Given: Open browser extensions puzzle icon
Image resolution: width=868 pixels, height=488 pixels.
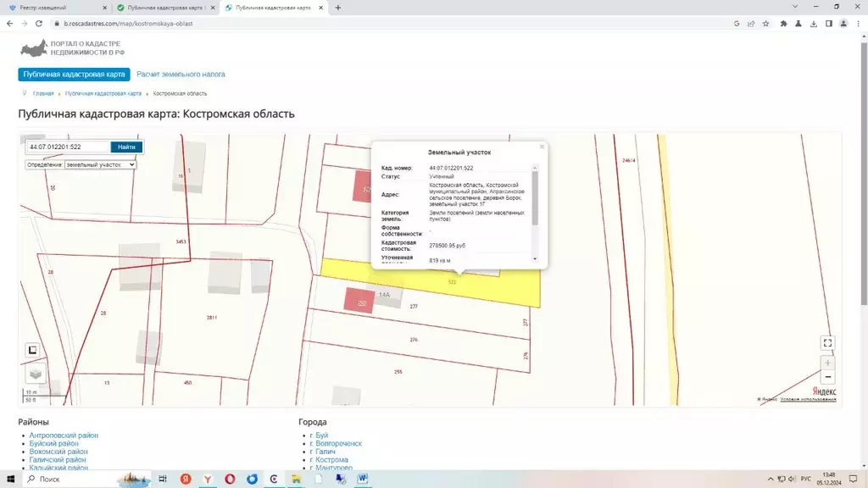Looking at the screenshot, I should [783, 23].
